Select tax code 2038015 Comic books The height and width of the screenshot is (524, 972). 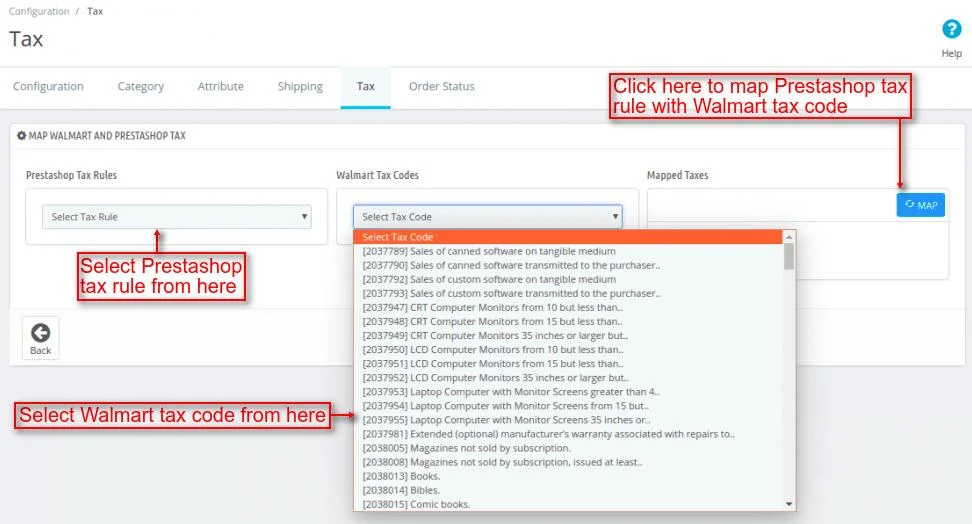(x=568, y=504)
